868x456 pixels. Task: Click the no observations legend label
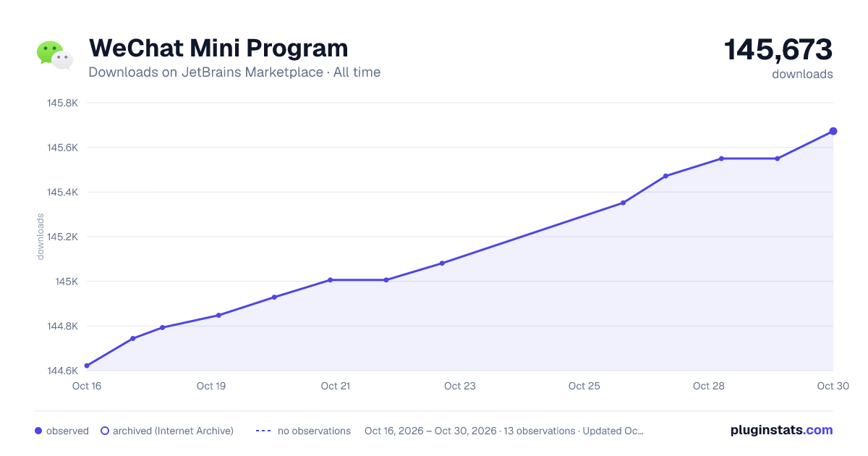click(314, 431)
